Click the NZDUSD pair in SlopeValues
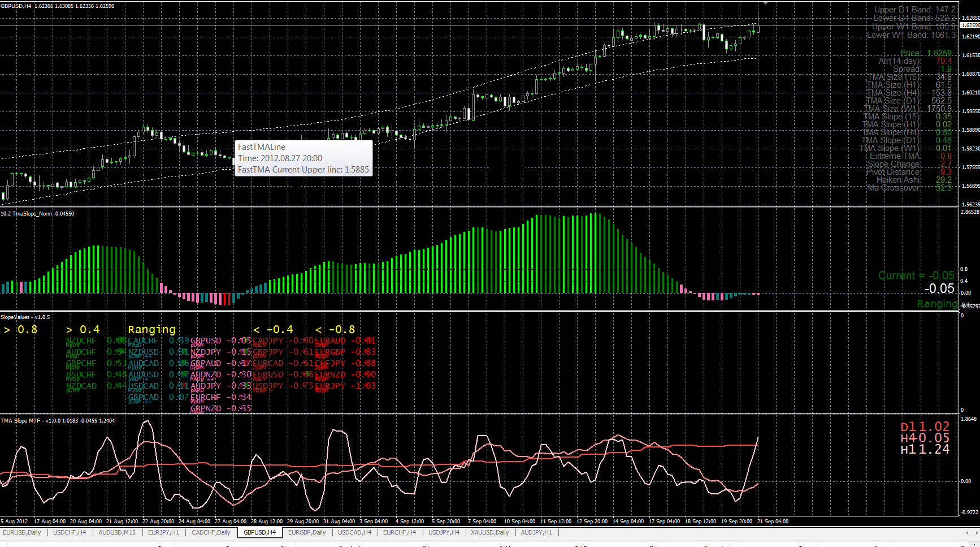The image size is (980, 547). pos(144,352)
